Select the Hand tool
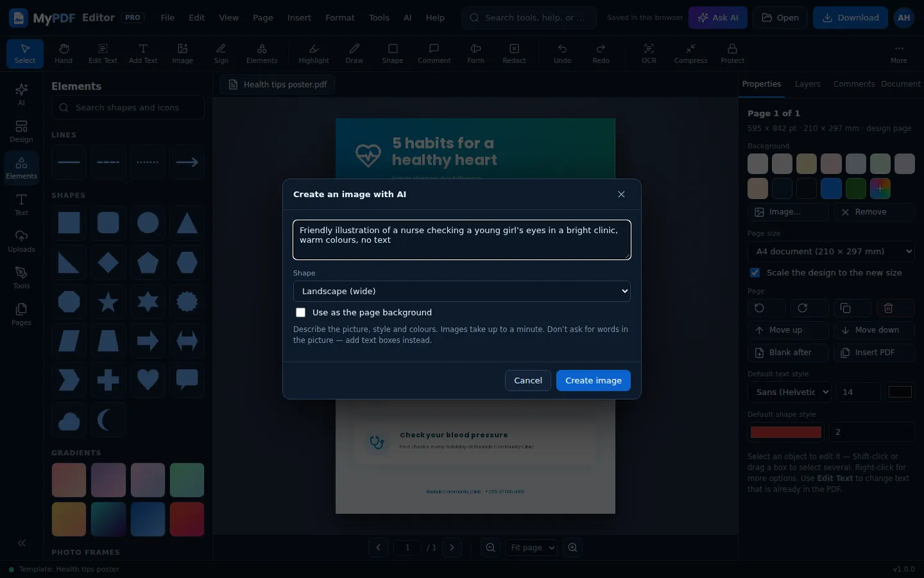This screenshot has width=924, height=578. (x=64, y=53)
